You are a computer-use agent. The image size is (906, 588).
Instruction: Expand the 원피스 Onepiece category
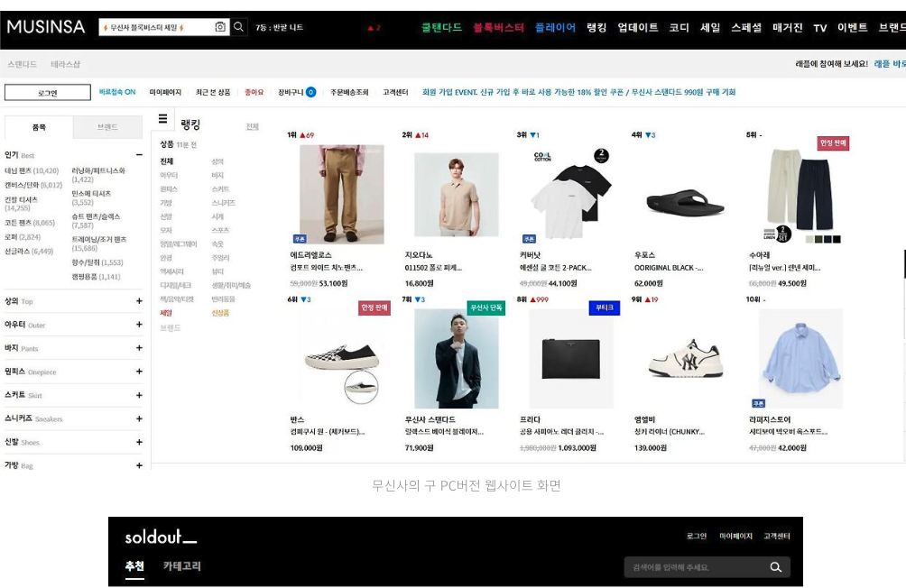coord(139,372)
